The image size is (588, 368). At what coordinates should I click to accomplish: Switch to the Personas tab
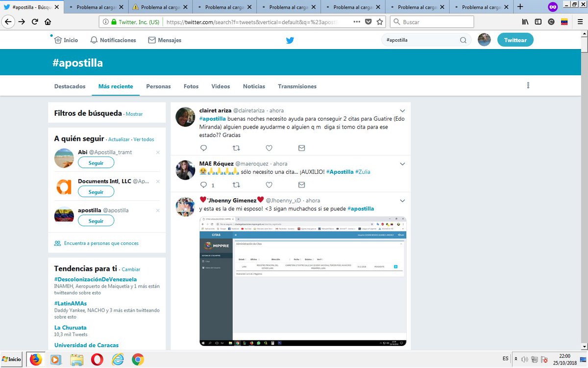coord(158,86)
